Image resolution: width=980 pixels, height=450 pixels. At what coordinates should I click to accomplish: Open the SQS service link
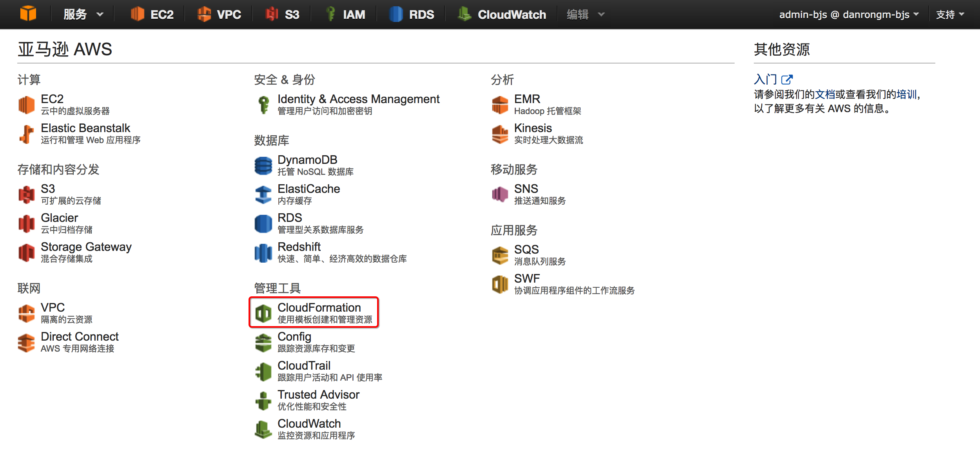(x=526, y=250)
